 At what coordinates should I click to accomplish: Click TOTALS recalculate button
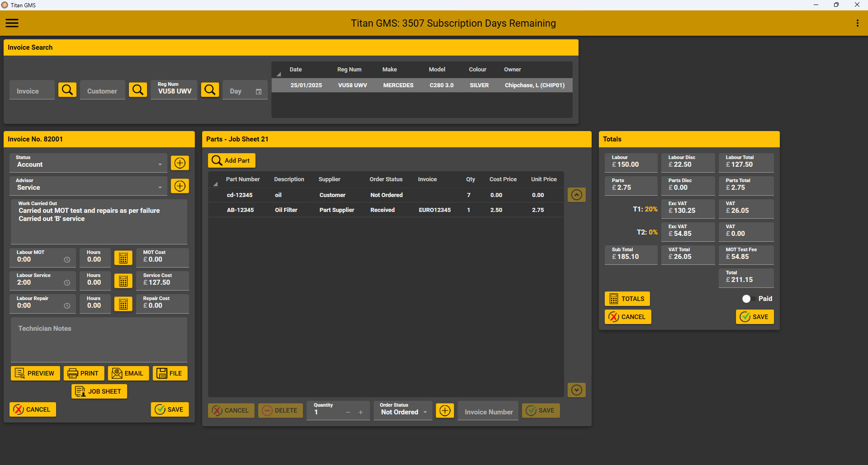627,299
